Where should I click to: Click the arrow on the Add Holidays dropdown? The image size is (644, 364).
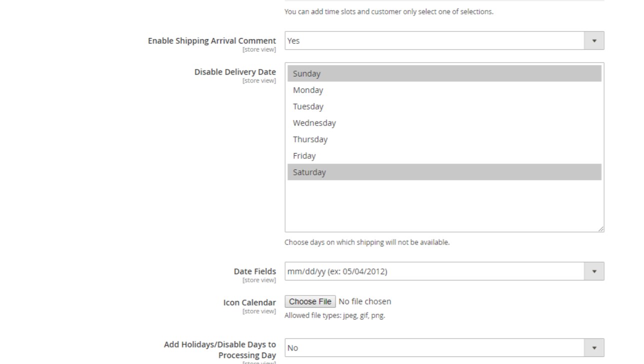594,348
